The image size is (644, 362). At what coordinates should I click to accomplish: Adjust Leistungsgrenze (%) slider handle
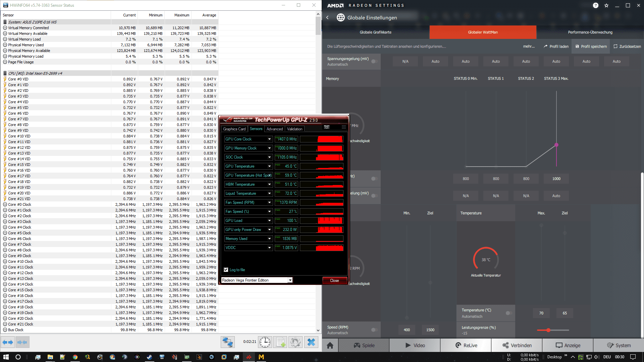(x=548, y=330)
